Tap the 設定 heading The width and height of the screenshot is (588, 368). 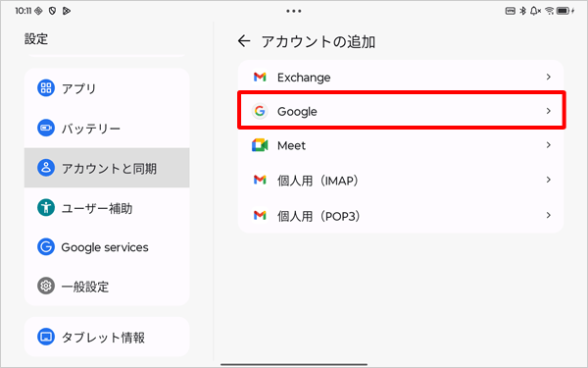[36, 39]
